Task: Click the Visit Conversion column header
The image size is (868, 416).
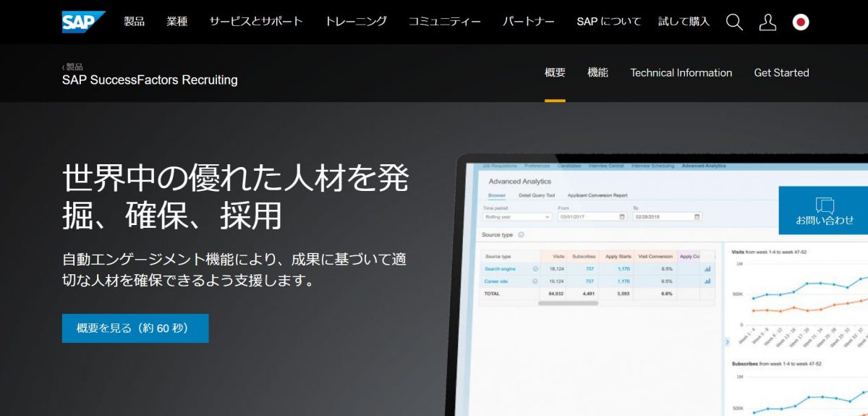Action: (657, 256)
